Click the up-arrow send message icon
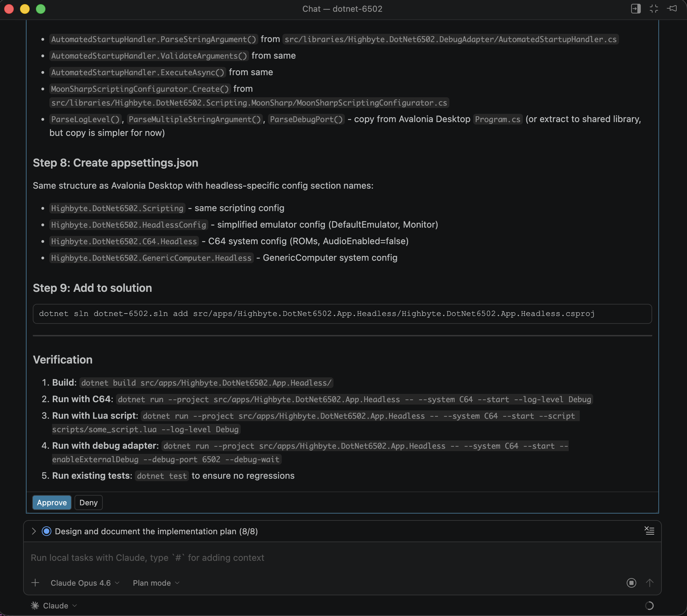 coord(650,583)
